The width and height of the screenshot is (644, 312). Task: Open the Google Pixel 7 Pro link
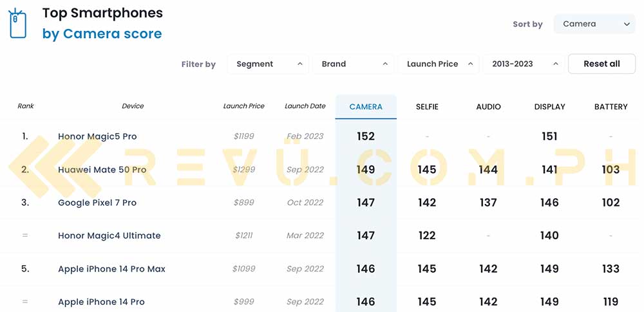[97, 203]
